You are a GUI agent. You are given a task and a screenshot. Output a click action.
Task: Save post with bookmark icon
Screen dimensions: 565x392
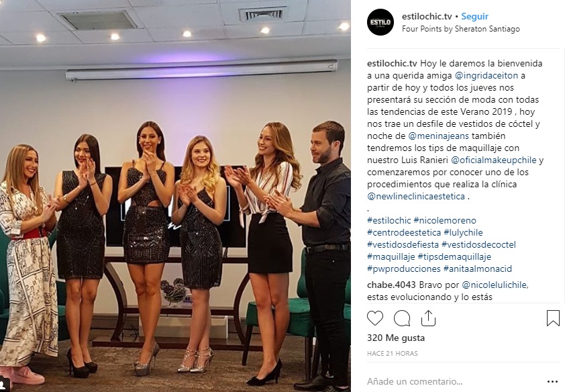pyautogui.click(x=553, y=318)
